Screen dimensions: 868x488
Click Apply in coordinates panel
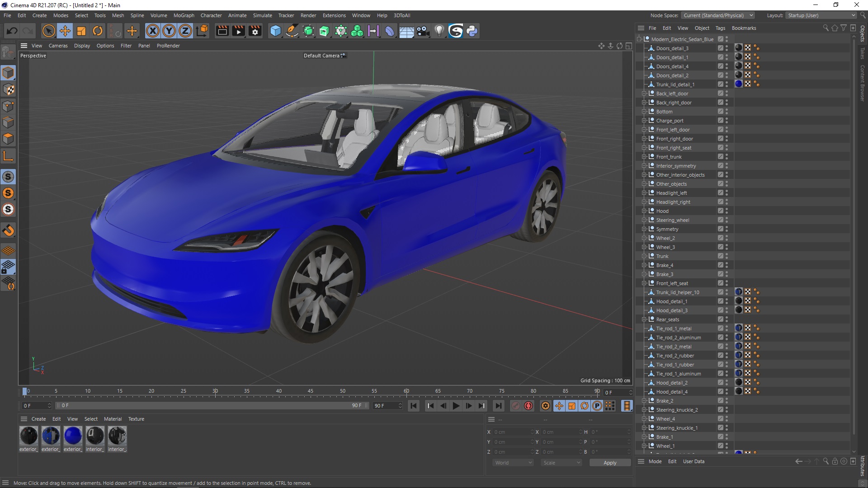610,463
